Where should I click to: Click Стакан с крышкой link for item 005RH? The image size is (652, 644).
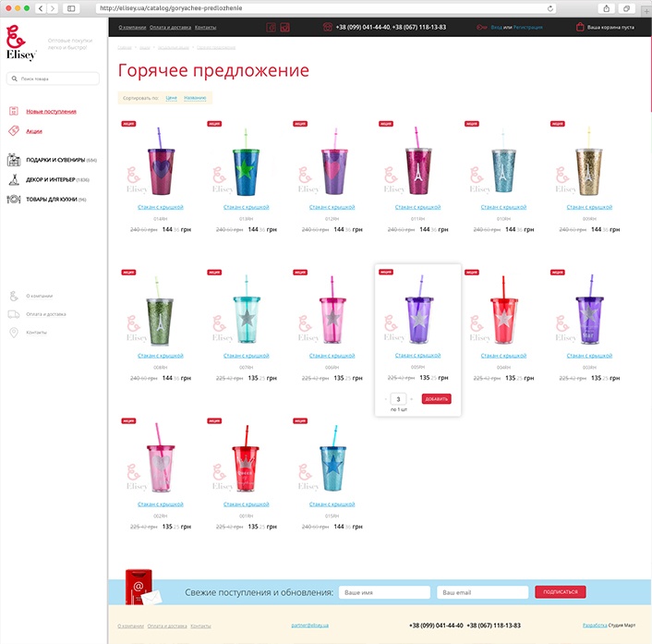point(417,356)
